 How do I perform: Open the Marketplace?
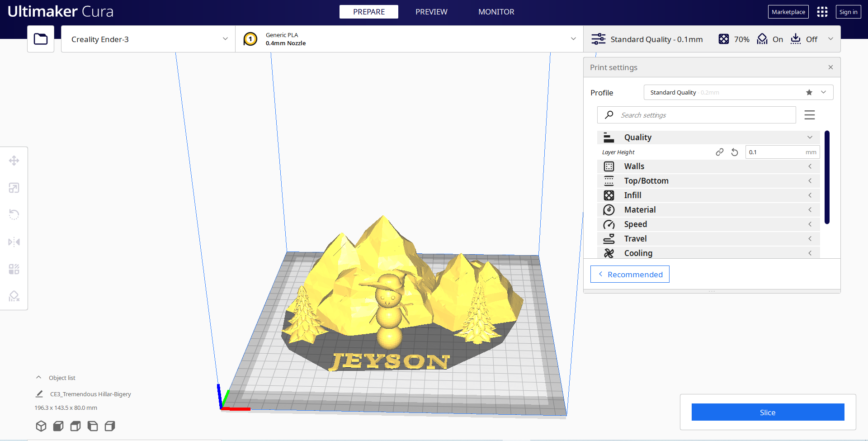click(788, 12)
